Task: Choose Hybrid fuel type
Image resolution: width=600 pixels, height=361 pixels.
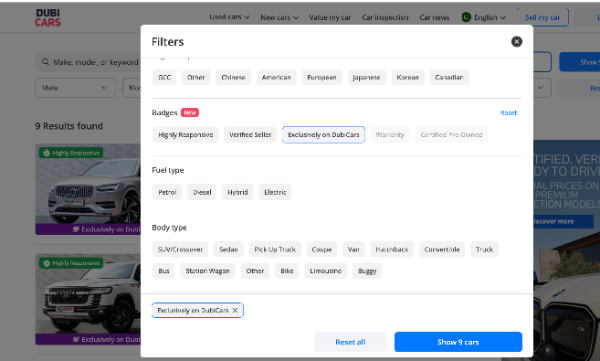Action: (238, 192)
